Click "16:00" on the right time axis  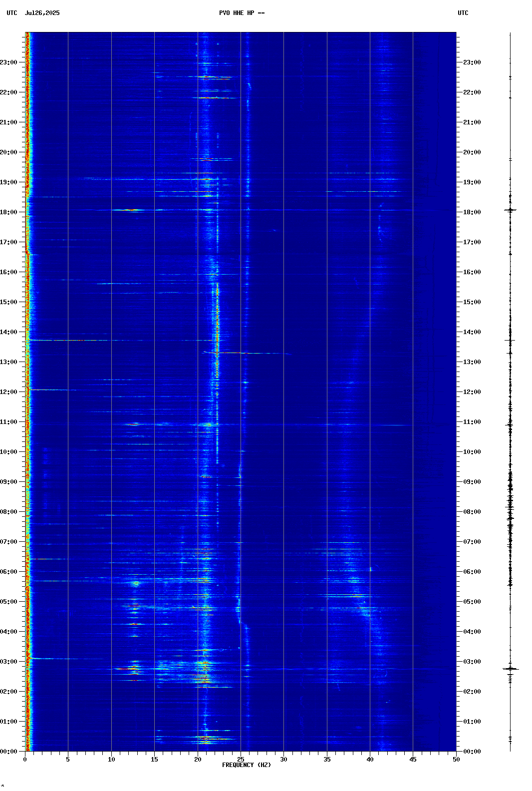(472, 272)
